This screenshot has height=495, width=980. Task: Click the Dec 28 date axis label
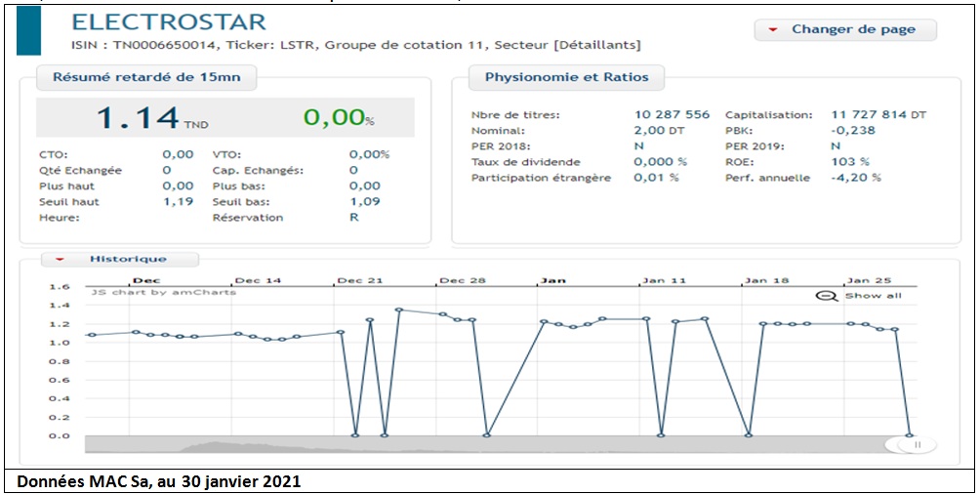click(x=463, y=280)
